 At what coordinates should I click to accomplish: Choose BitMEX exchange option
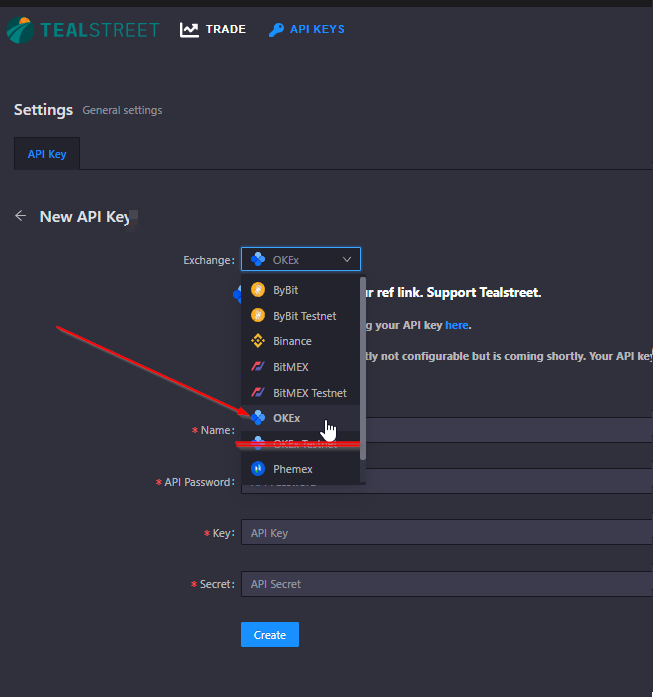[x=300, y=367]
